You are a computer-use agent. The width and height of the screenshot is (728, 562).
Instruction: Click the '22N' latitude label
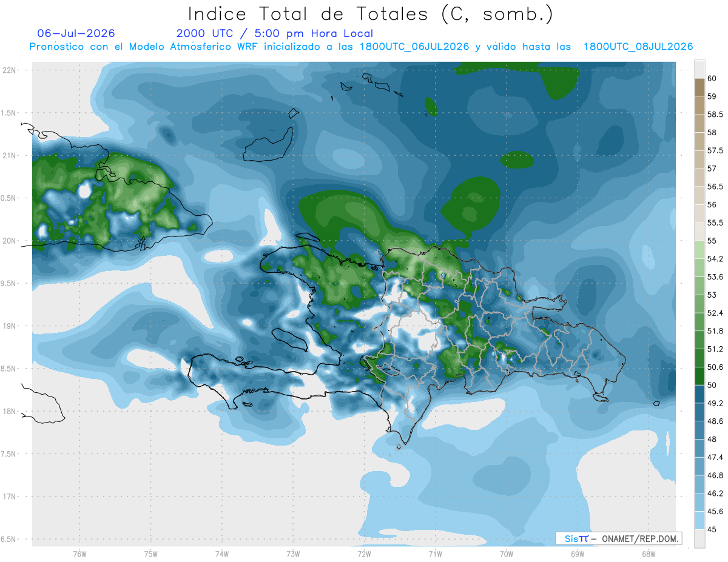click(x=10, y=70)
